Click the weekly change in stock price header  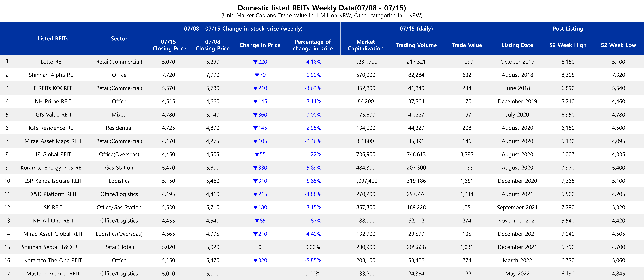(x=243, y=29)
